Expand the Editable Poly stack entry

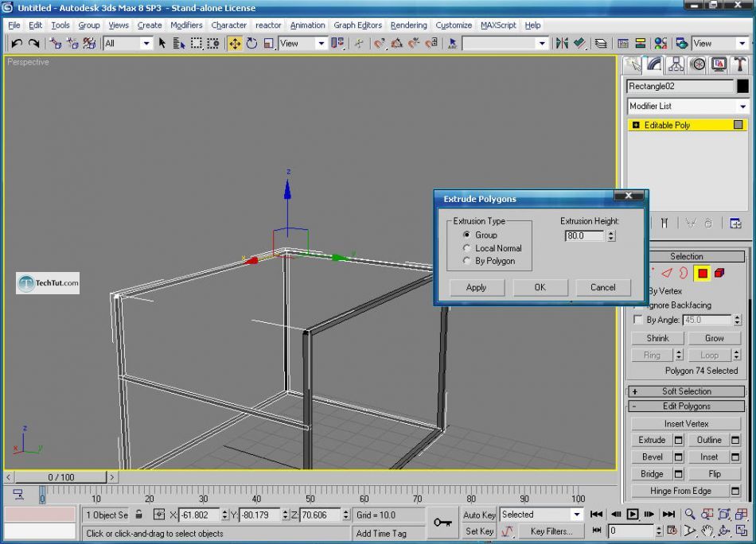point(636,126)
